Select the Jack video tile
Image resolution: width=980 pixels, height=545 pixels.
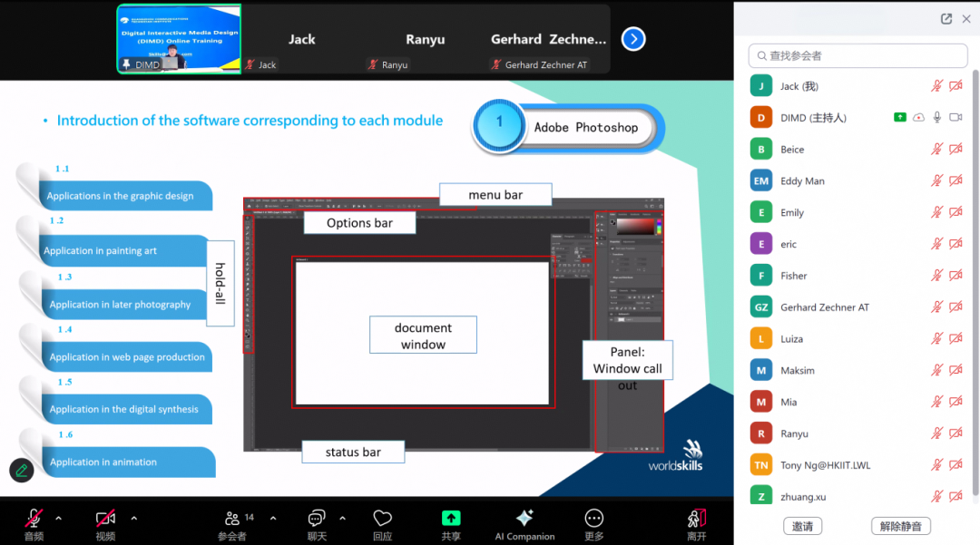(x=302, y=39)
